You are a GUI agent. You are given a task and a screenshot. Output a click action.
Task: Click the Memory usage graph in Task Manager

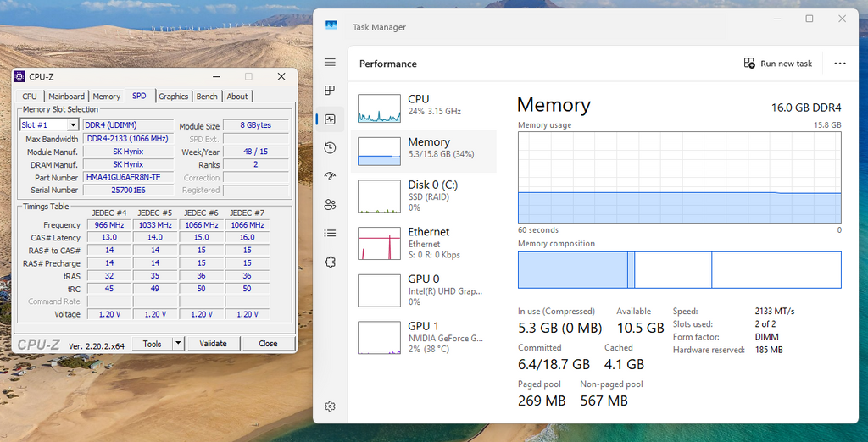point(679,177)
